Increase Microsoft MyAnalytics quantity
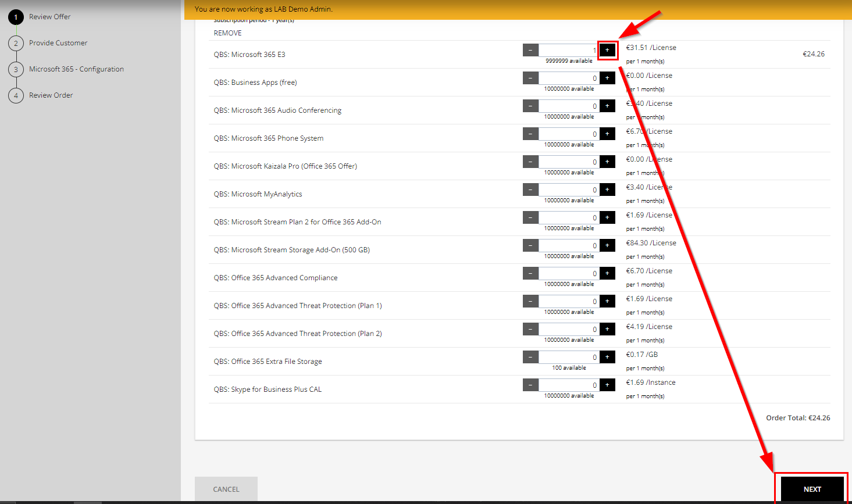The width and height of the screenshot is (852, 504). [x=607, y=190]
